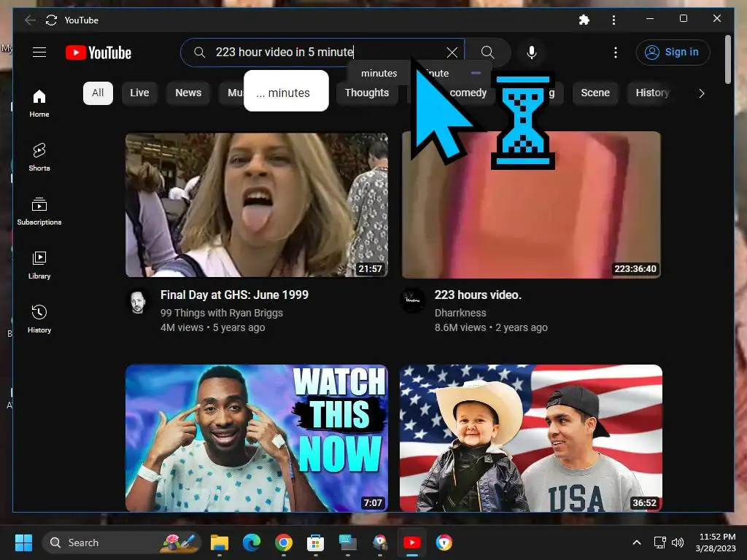This screenshot has height=560, width=747.
Task: Open the YouTube hamburger guide menu
Action: coord(39,52)
